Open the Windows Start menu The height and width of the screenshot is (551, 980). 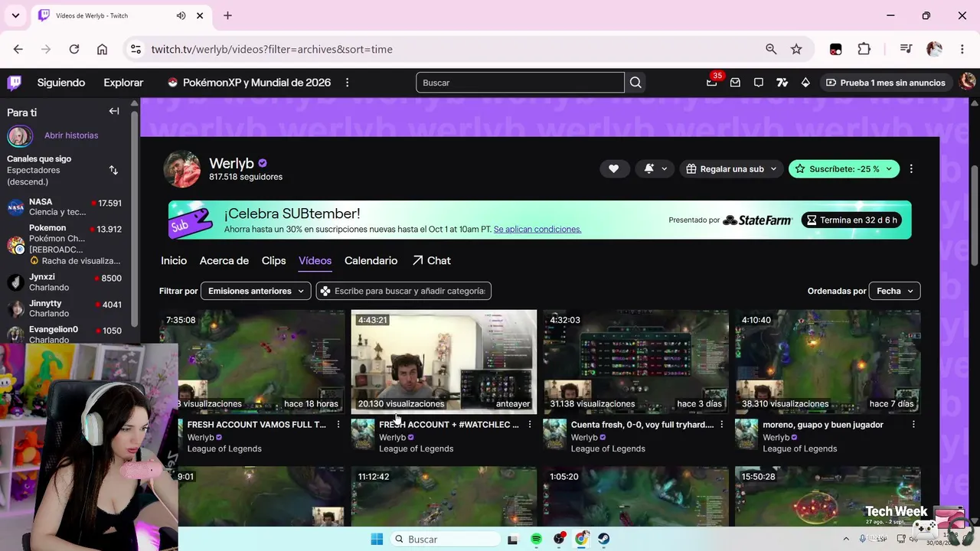pyautogui.click(x=377, y=539)
